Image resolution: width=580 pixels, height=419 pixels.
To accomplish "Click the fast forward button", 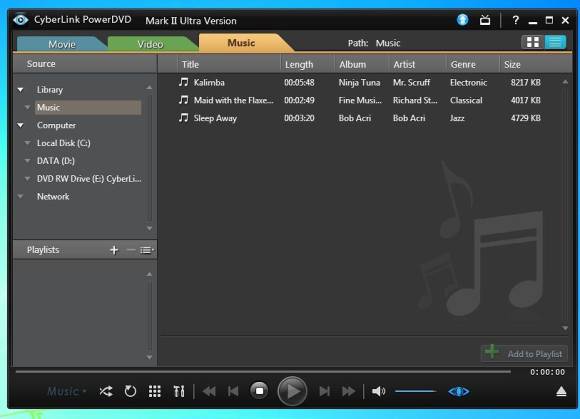I will click(348, 391).
